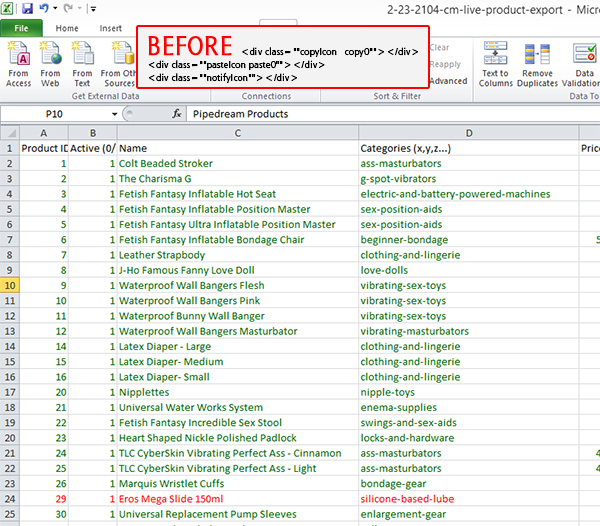Click cell Waterproof Wall Bangers Pink
Image resolution: width=600 pixels, height=526 pixels.
pyautogui.click(x=238, y=301)
